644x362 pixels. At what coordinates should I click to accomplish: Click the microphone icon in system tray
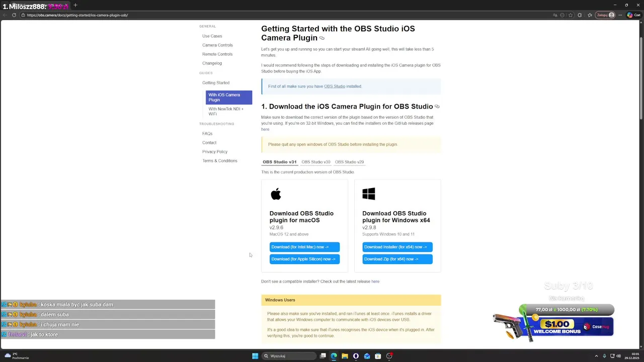(604, 356)
